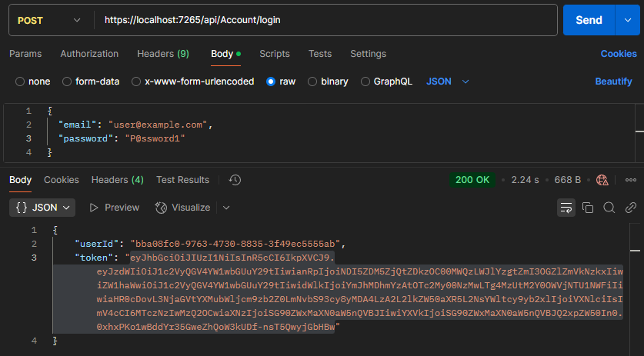Switch response to Preview mode
This screenshot has width=644, height=356.
[x=115, y=208]
